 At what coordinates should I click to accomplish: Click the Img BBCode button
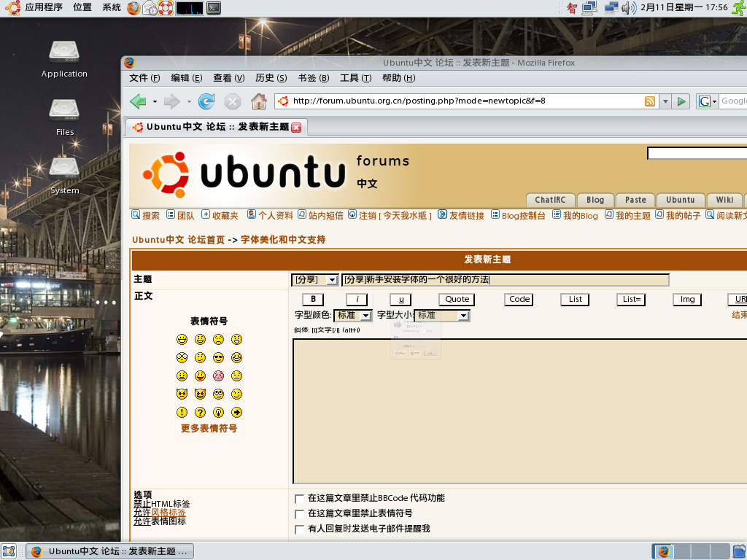[x=687, y=300]
